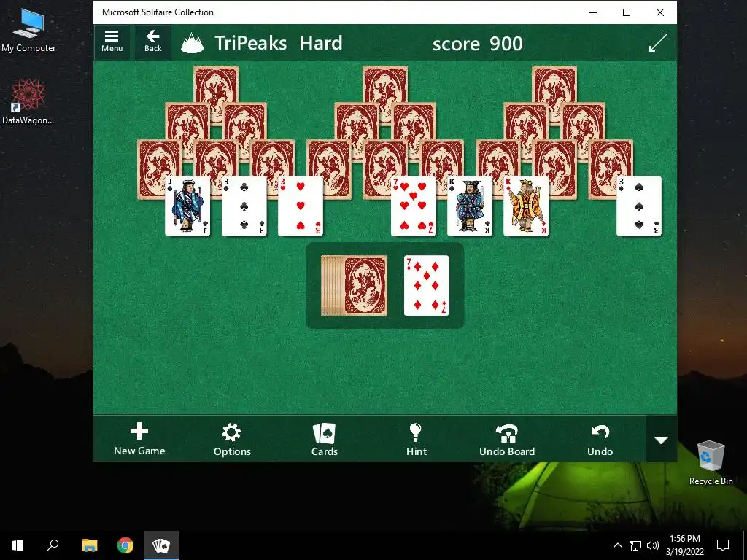Open the Windows Start menu
Viewport: 747px width, 560px height.
(x=18, y=545)
